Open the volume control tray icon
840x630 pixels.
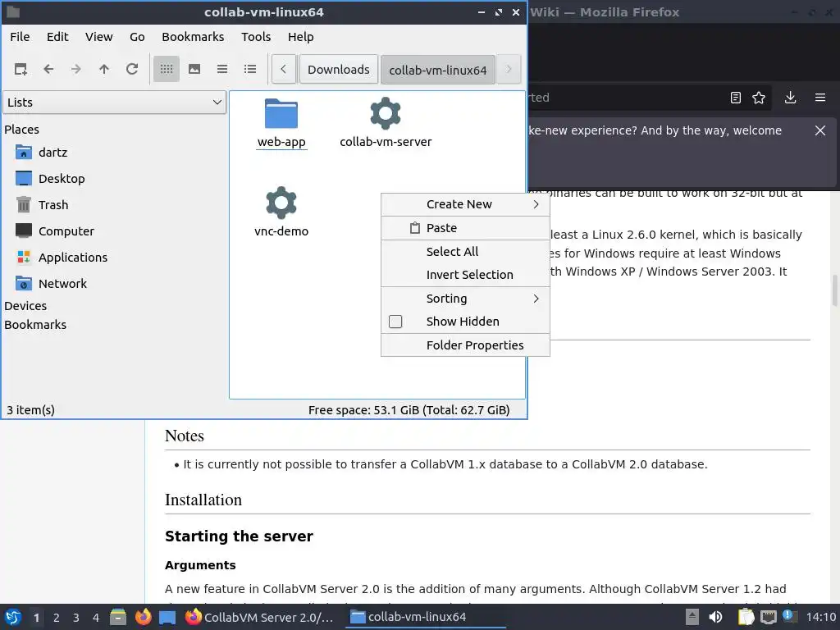(715, 617)
